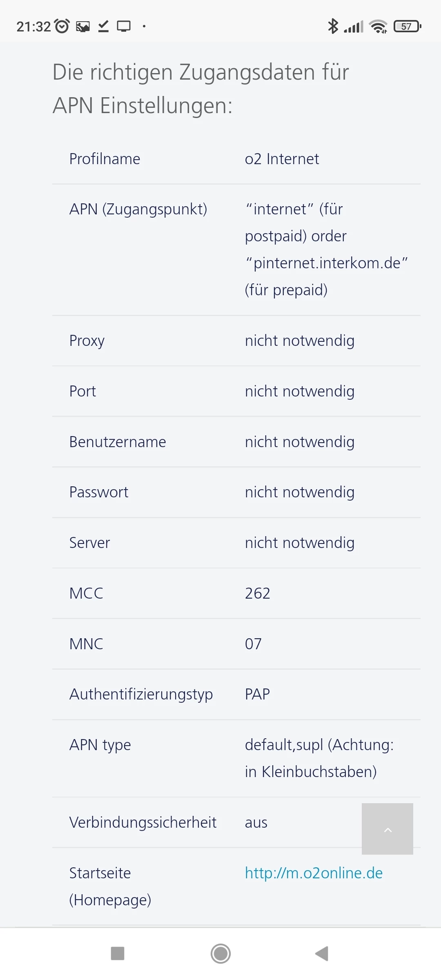Viewport: 441px width, 980px height.
Task: Tap the image notification icon in status bar
Action: [83, 27]
